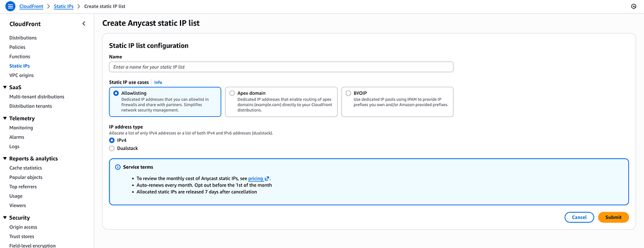
Task: Select IPv4 address type
Action: click(x=112, y=140)
